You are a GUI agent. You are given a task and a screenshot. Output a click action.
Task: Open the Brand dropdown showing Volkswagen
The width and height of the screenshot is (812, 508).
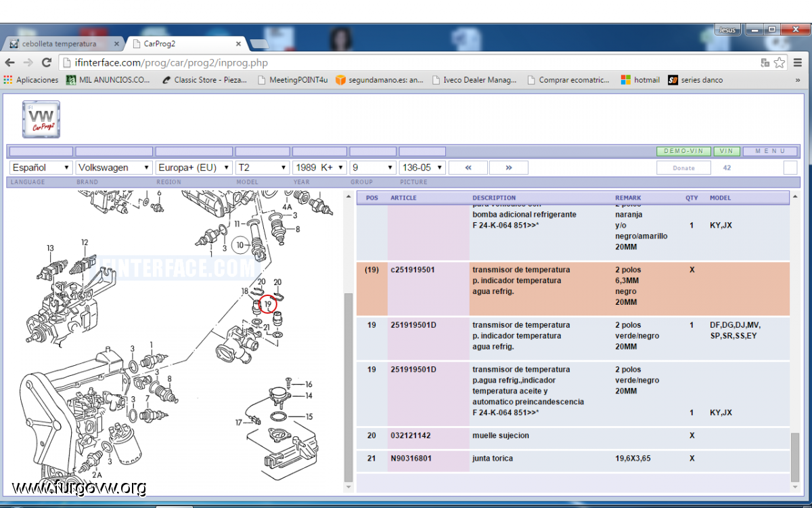click(x=114, y=167)
